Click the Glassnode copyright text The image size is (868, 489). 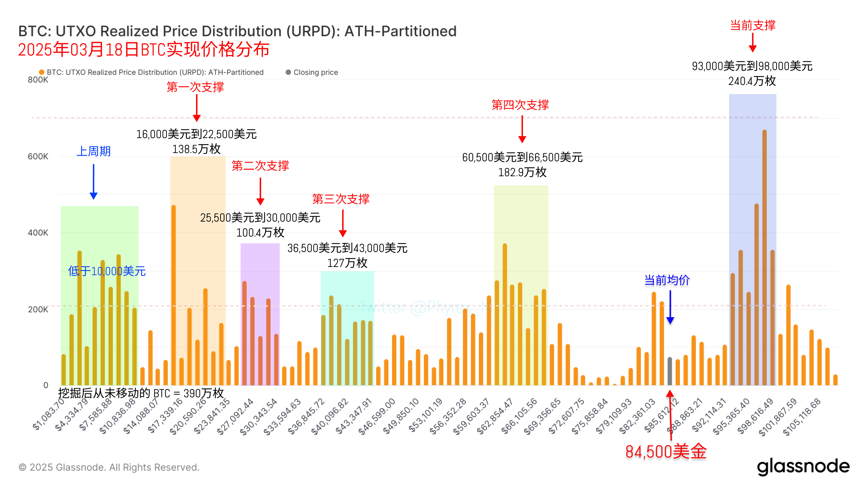109,467
